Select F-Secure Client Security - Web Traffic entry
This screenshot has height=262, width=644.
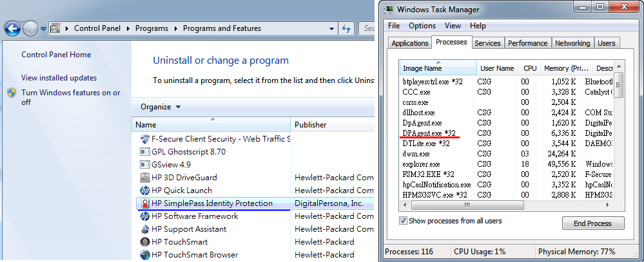pyautogui.click(x=221, y=139)
